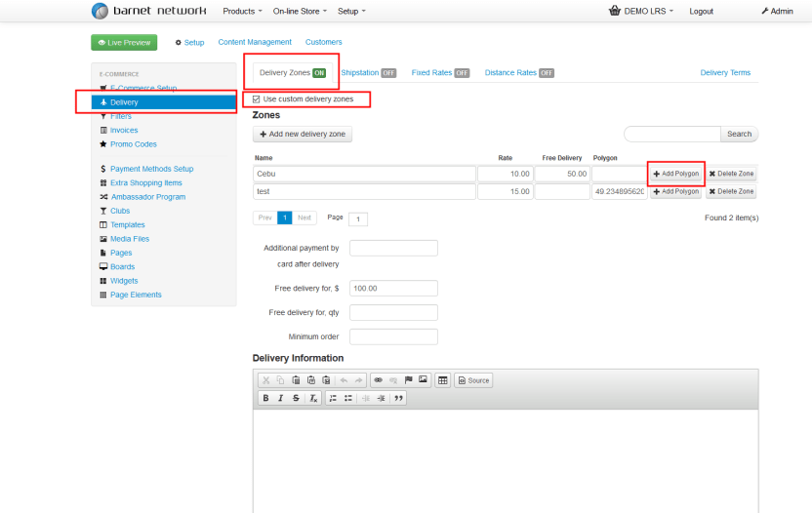Screen dimensions: 812x513
Task: Click the Page number input field
Action: click(x=358, y=219)
